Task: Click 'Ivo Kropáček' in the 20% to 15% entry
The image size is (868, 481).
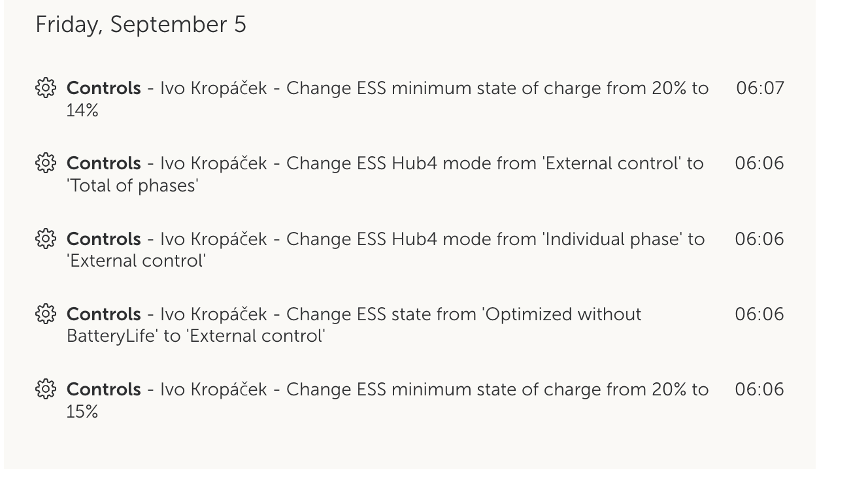Action: tap(213, 390)
